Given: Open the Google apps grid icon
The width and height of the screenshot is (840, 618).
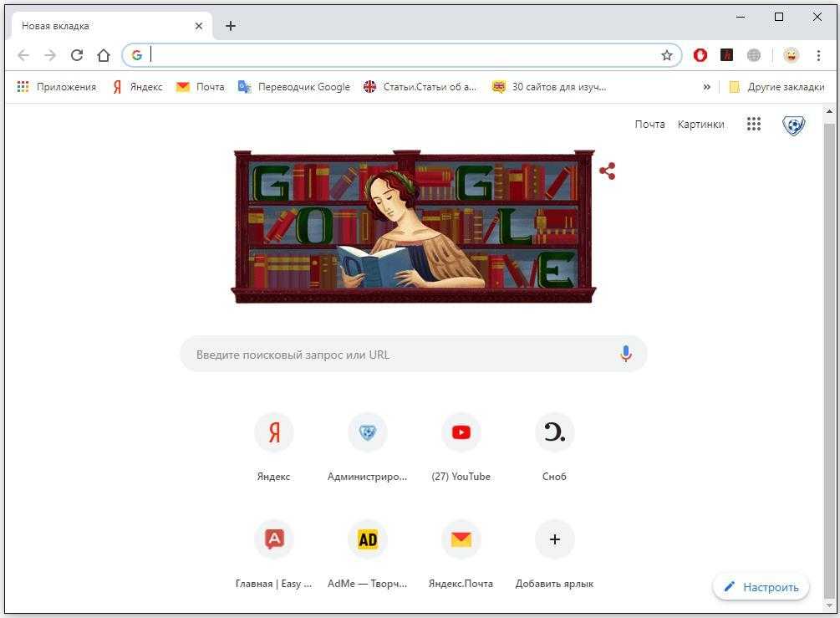Looking at the screenshot, I should 754,124.
